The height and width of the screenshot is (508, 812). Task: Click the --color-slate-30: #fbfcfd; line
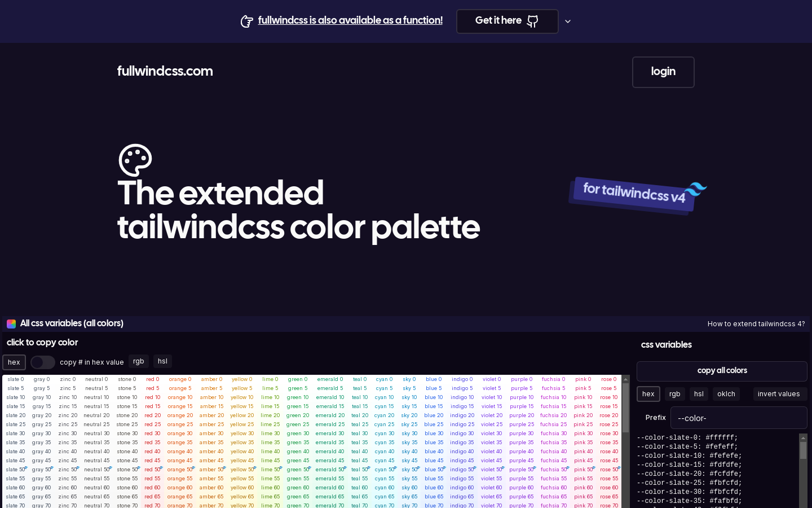tap(689, 492)
